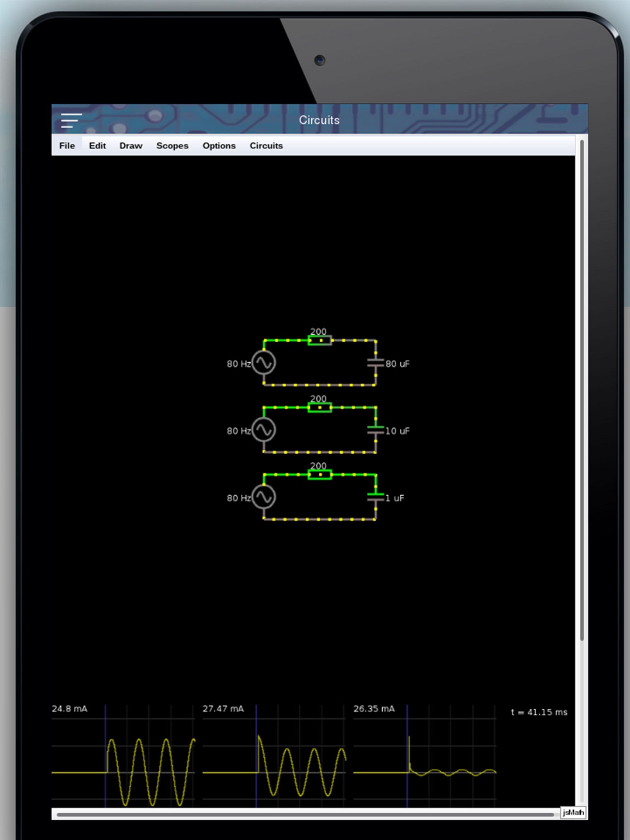Expand the Options menu
Screen dimensions: 630x840
tap(219, 146)
